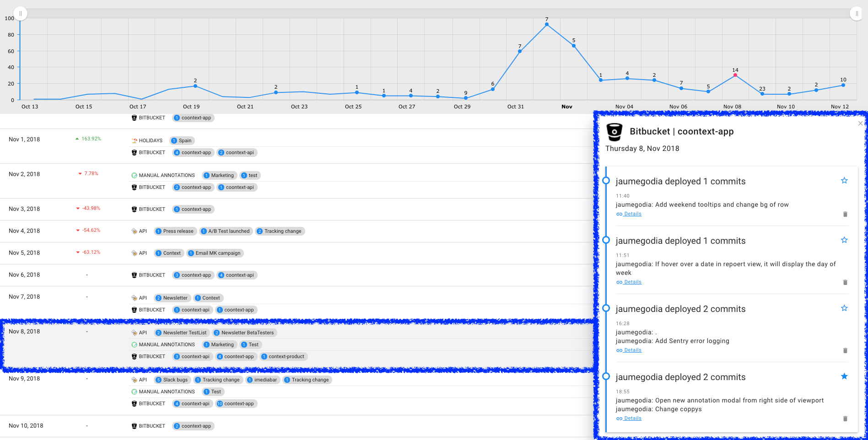Open the Marketing chip in the Nov 2 row
This screenshot has width=868, height=440.
point(220,175)
